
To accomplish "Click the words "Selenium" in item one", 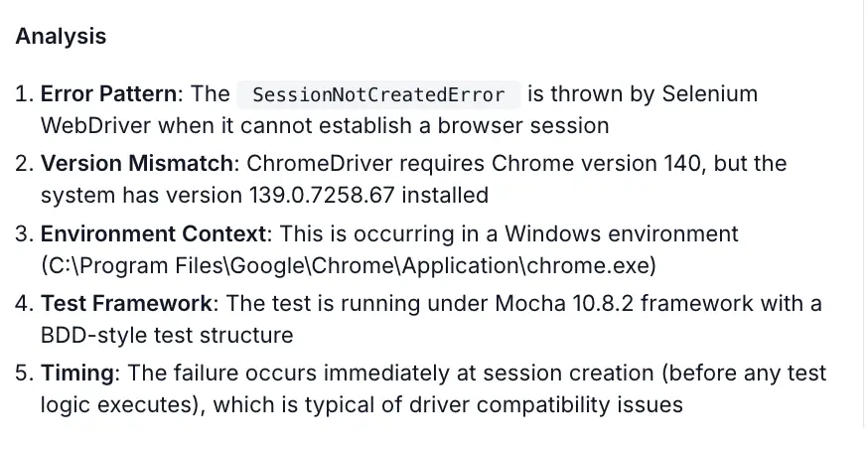I will (709, 94).
